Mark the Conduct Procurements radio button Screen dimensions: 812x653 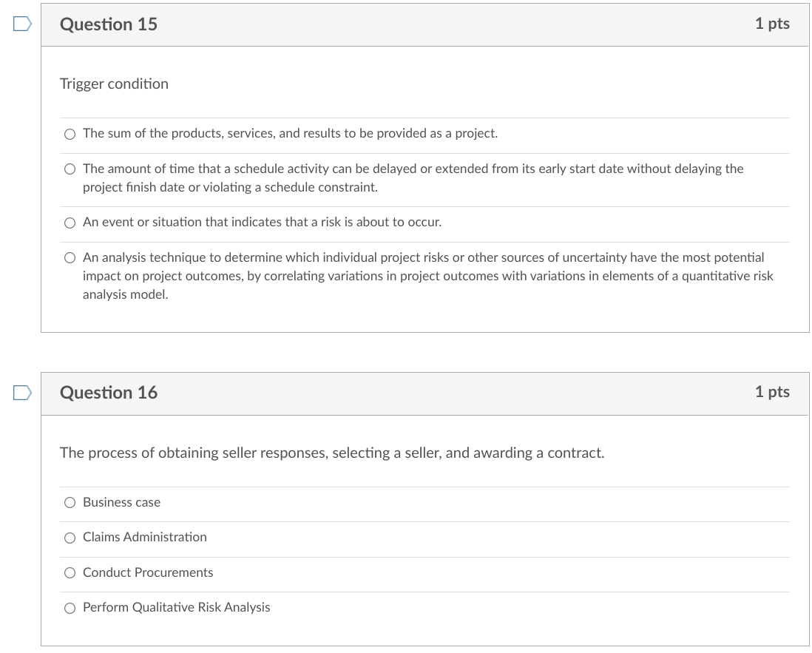(x=70, y=573)
